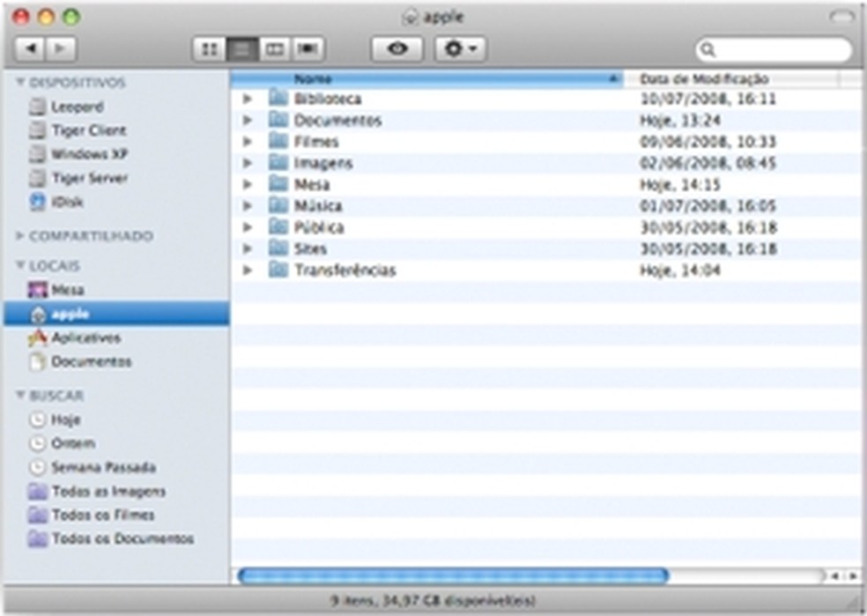The width and height of the screenshot is (867, 616).
Task: Click the date Hoje, 14:04
Action: point(679,270)
